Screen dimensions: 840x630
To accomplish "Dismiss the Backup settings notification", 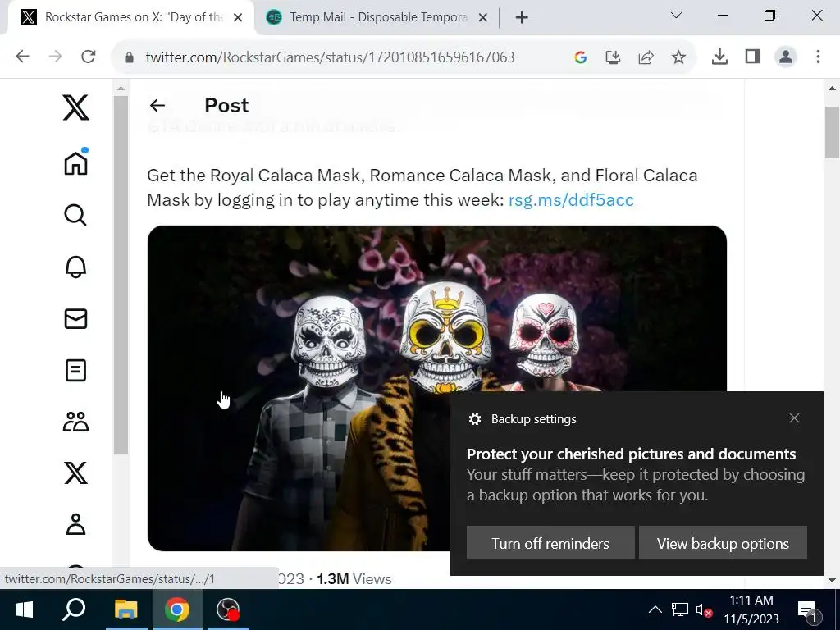I will [x=794, y=418].
